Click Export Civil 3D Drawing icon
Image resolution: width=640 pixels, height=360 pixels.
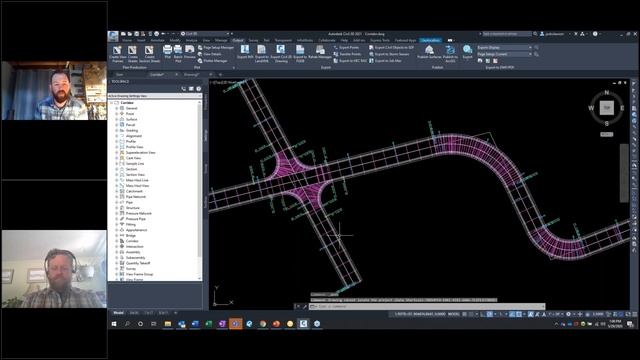(x=281, y=53)
